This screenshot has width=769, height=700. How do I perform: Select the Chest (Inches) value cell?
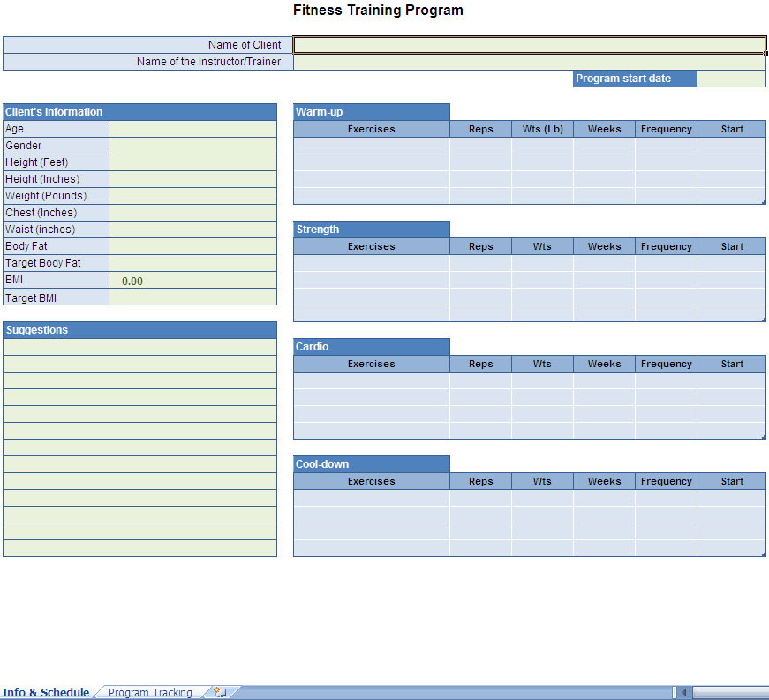tap(192, 212)
